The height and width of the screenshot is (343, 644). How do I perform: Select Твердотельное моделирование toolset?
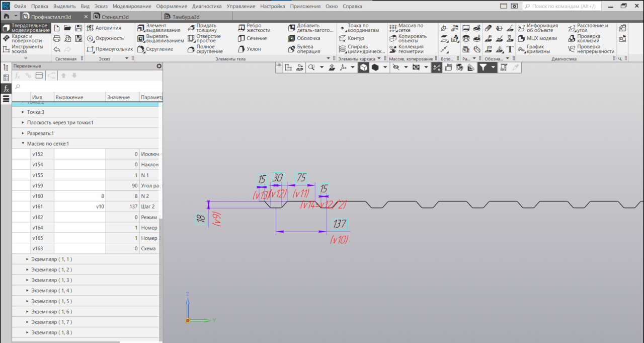point(26,28)
